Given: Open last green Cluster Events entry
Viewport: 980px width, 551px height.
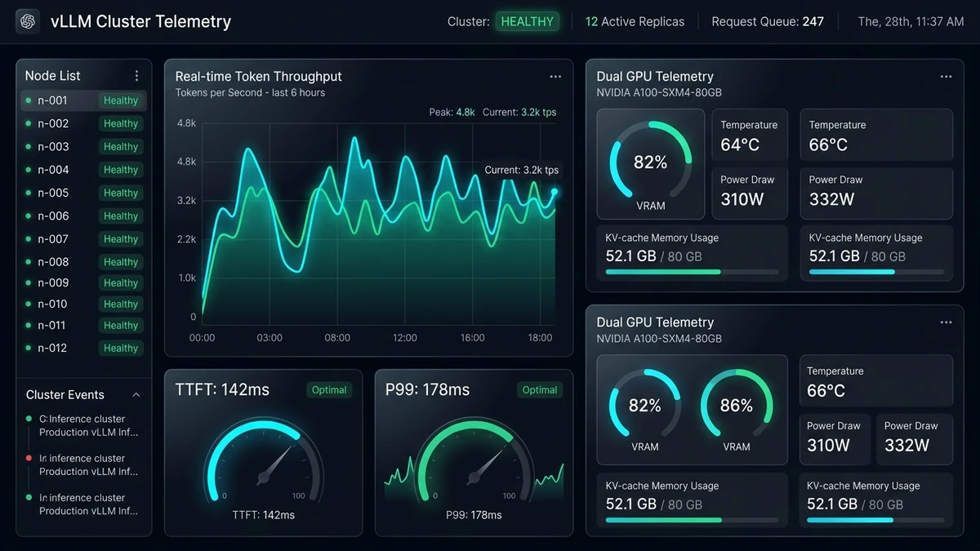Looking at the screenshot, I should coord(82,504).
